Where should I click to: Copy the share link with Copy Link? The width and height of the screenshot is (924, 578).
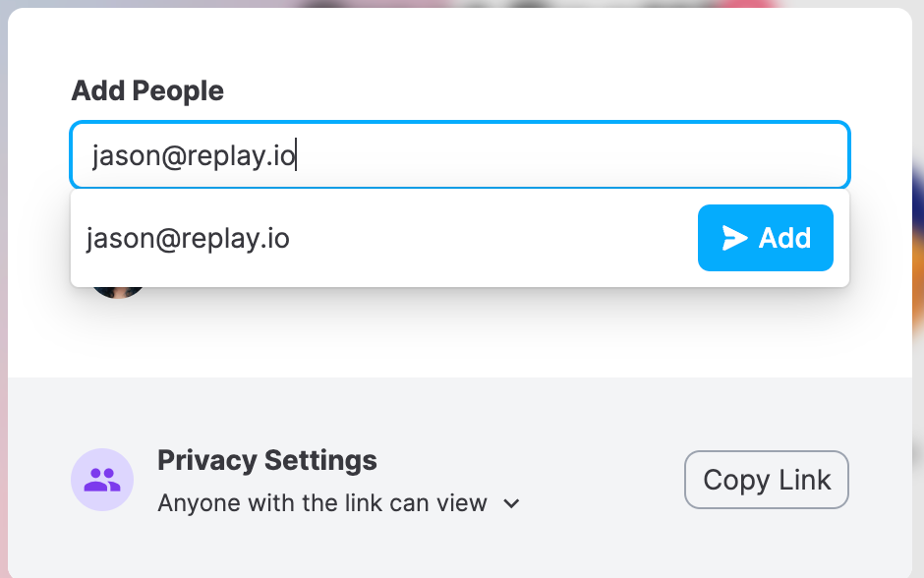pos(766,480)
